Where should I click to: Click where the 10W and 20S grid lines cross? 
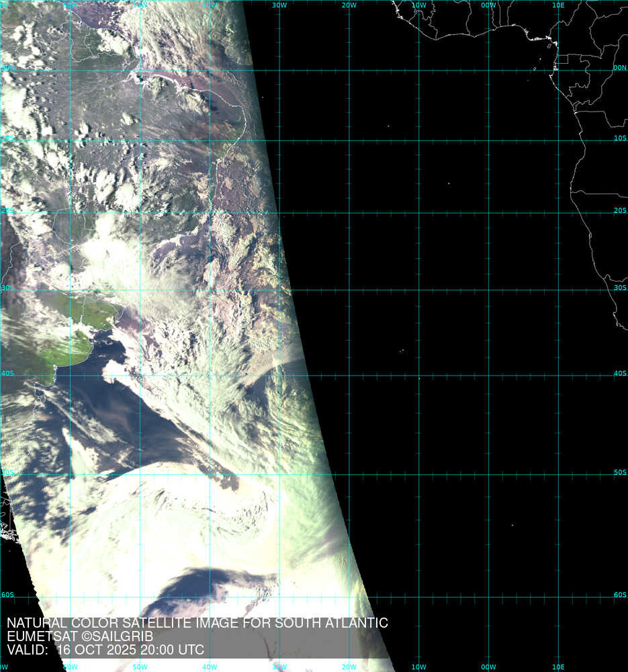point(419,213)
